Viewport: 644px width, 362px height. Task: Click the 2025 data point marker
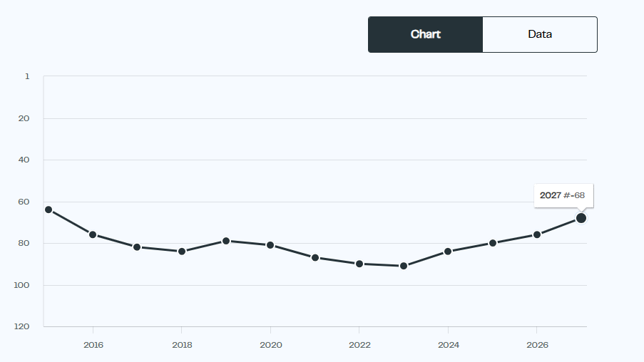[493, 243]
